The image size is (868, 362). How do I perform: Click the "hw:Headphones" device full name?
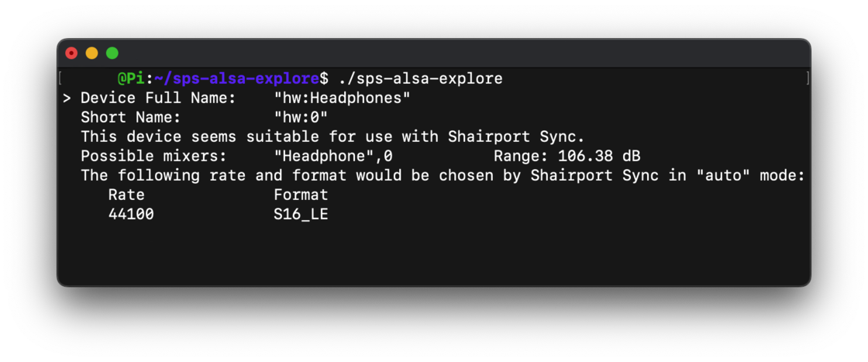point(342,98)
